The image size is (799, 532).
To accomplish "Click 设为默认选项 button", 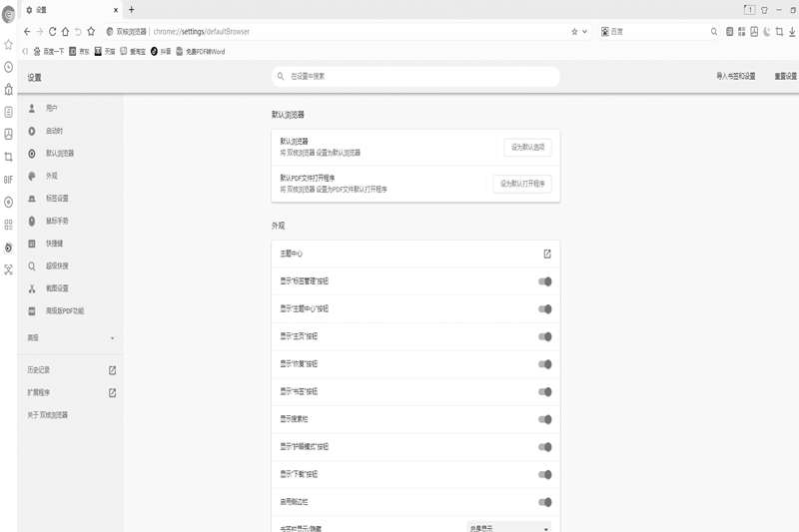I will pyautogui.click(x=527, y=148).
